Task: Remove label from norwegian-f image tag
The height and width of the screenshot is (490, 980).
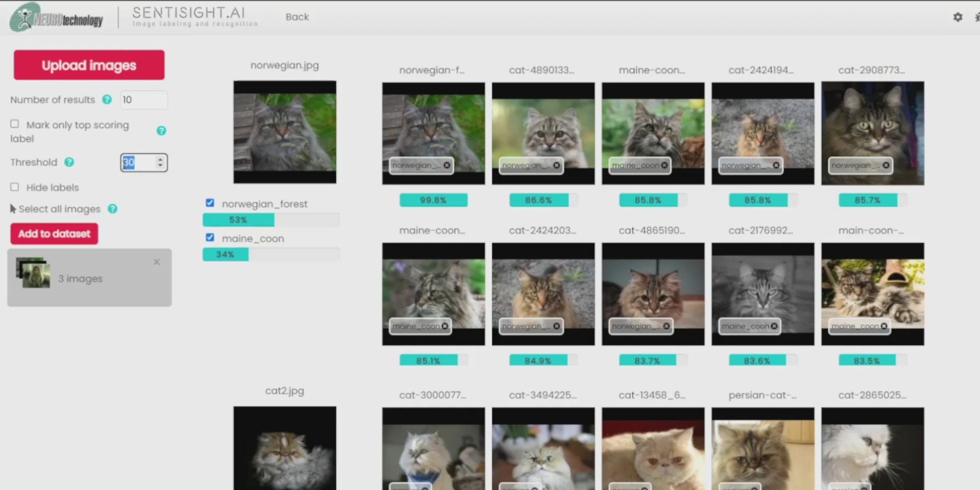Action: [x=447, y=165]
